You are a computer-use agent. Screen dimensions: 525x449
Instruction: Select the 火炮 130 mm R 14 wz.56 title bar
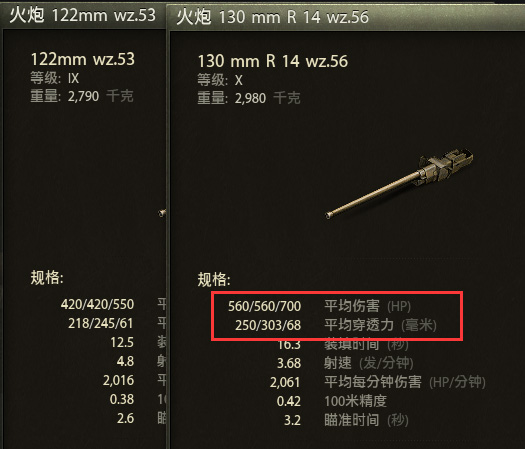coord(346,17)
